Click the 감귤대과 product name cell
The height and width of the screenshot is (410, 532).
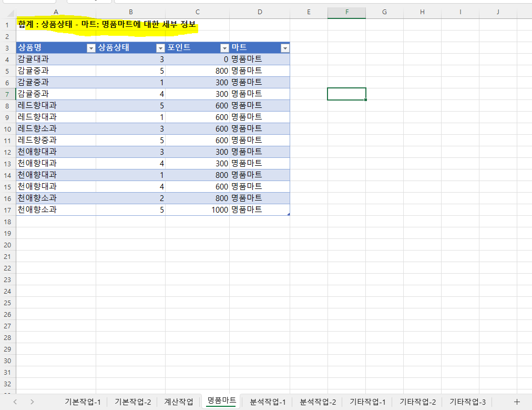point(56,59)
